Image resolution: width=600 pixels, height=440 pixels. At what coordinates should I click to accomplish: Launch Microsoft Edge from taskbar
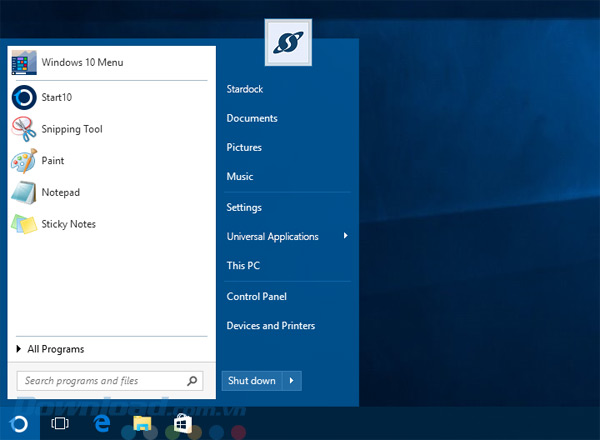click(101, 423)
